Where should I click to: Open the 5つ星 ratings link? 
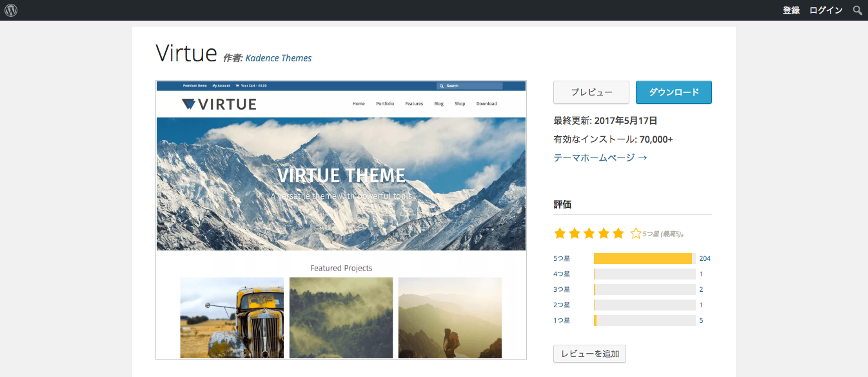(x=562, y=258)
